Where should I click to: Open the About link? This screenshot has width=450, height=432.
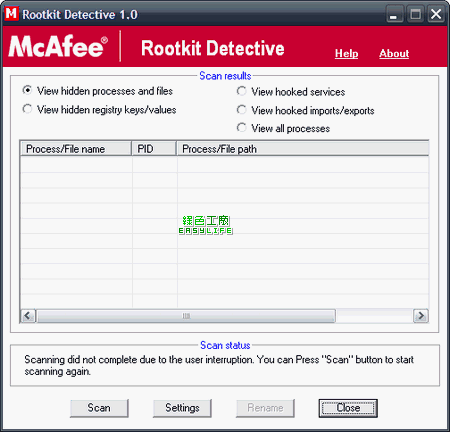tap(394, 53)
